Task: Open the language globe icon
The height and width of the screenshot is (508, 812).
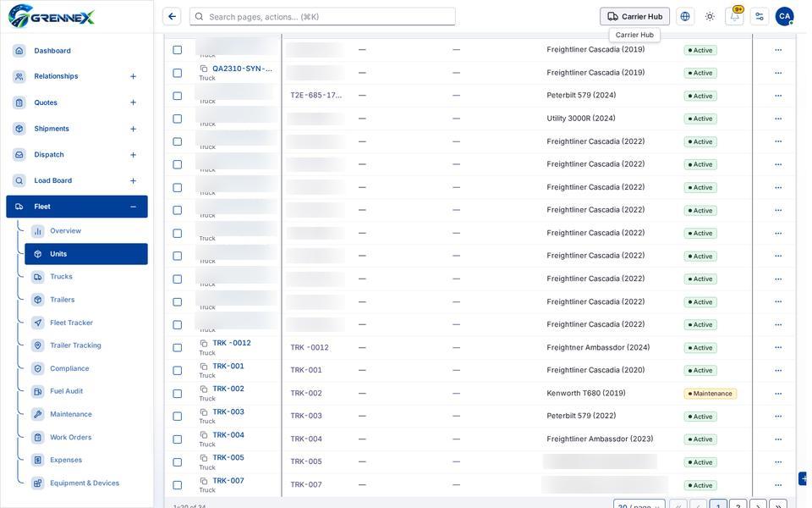Action: tap(684, 17)
